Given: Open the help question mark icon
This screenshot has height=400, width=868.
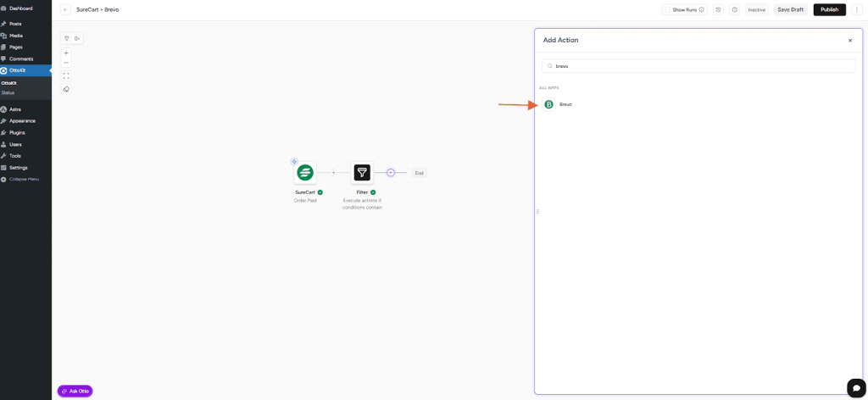Looking at the screenshot, I should (x=734, y=9).
